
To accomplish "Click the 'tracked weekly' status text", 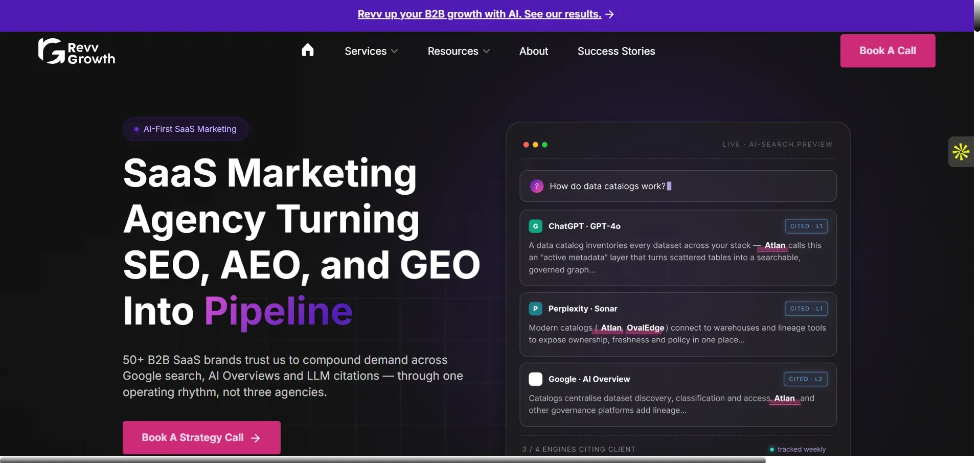I will click(801, 449).
